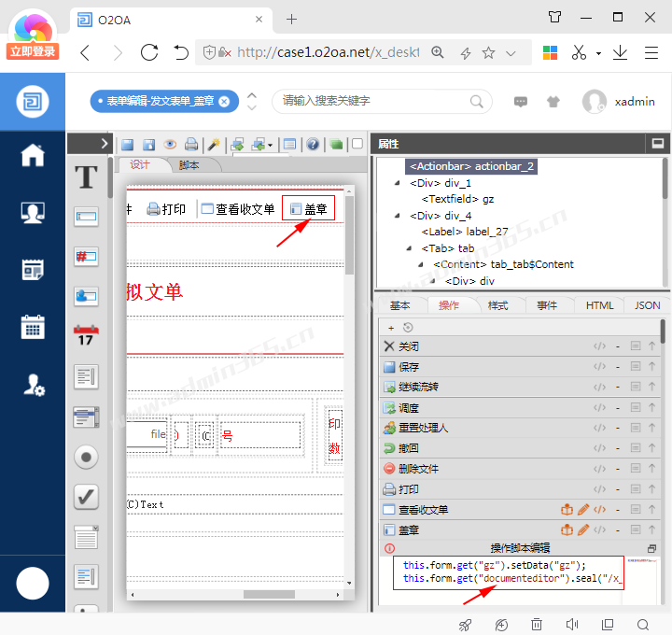
Task: Collapse the div_1 tree node
Action: pos(398,183)
